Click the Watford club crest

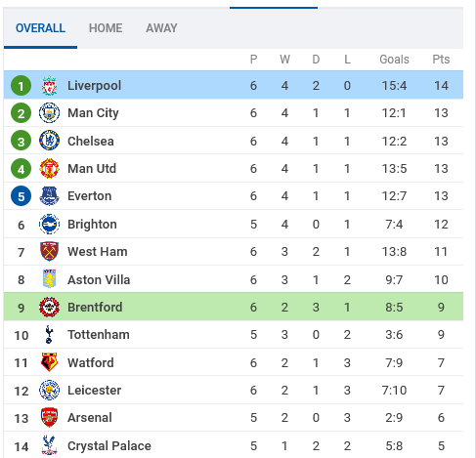point(49,362)
